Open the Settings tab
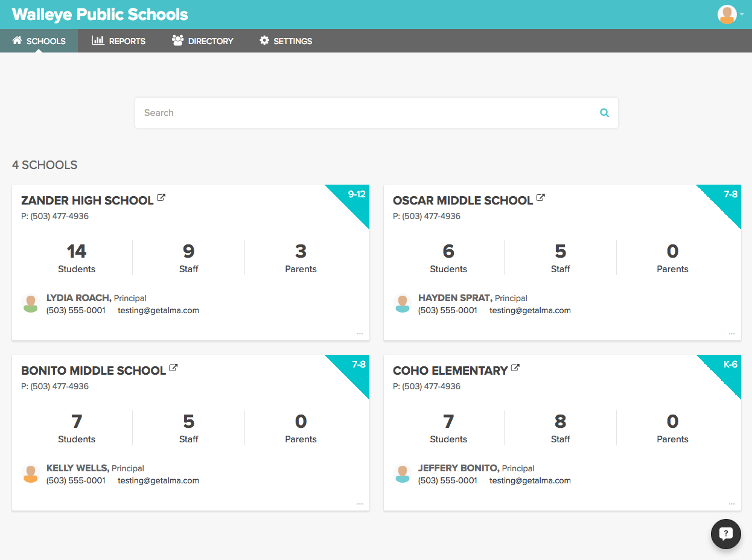The width and height of the screenshot is (752, 560). click(286, 41)
